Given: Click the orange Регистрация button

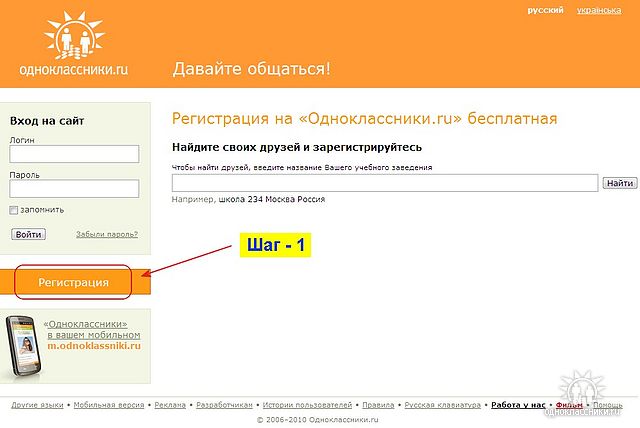Looking at the screenshot, I should tap(75, 282).
